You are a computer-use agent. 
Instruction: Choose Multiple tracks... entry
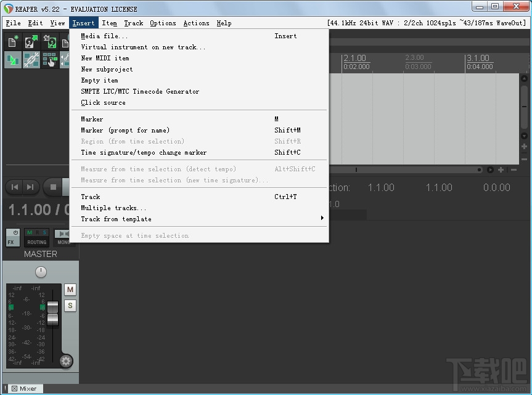pyautogui.click(x=199, y=208)
